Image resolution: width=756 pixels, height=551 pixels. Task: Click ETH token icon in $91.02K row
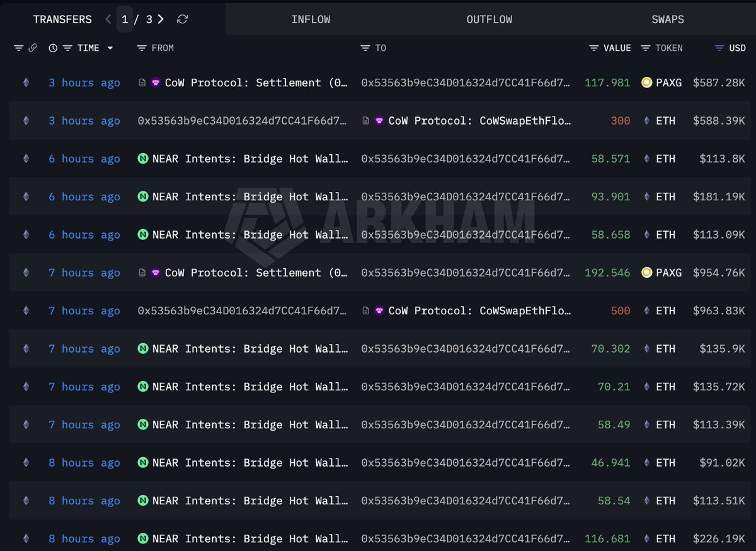tap(646, 462)
